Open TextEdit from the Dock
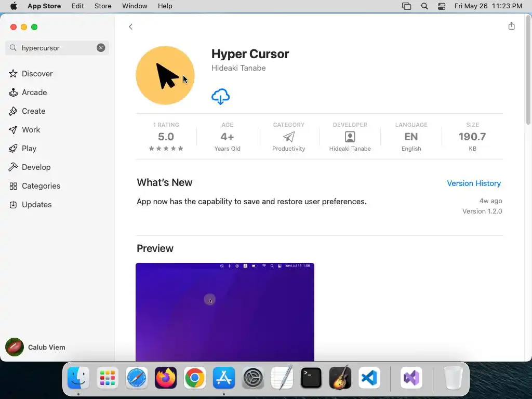This screenshot has width=532, height=399. (x=282, y=378)
